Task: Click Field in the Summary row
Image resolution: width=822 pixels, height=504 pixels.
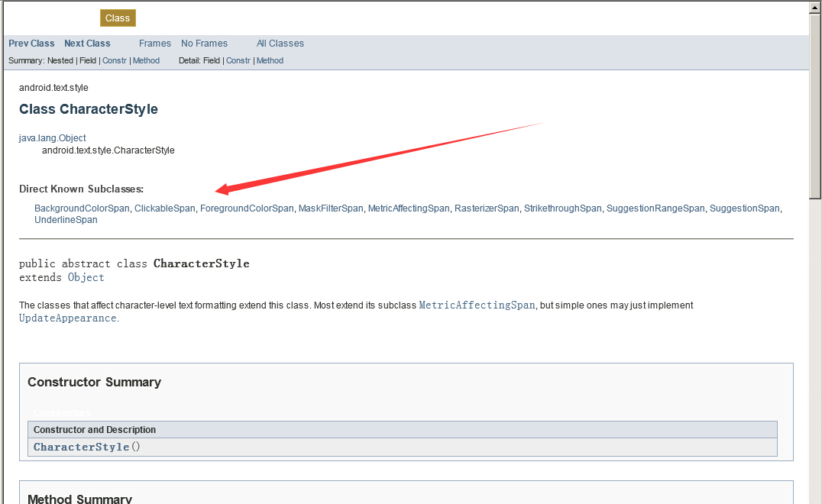Action: coord(88,61)
